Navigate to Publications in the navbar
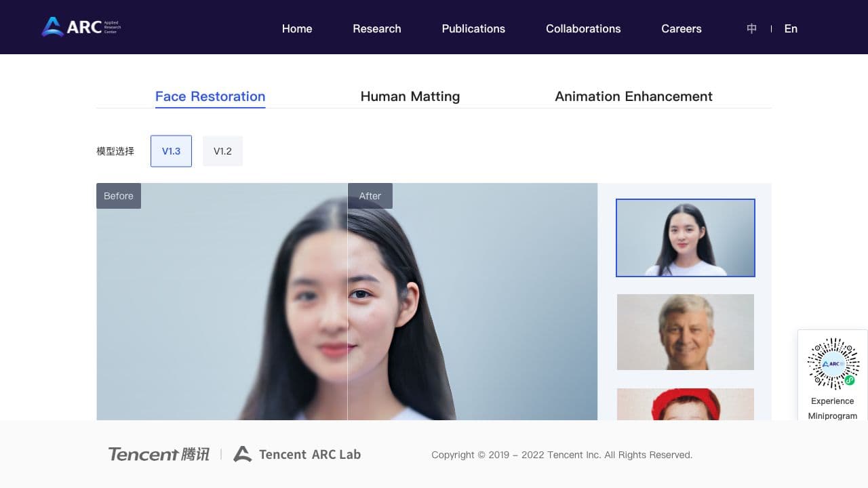Image resolution: width=868 pixels, height=488 pixels. pos(473,28)
